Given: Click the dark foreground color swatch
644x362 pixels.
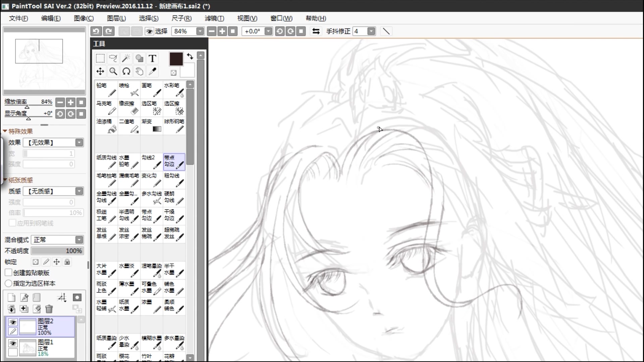Looking at the screenshot, I should 176,59.
